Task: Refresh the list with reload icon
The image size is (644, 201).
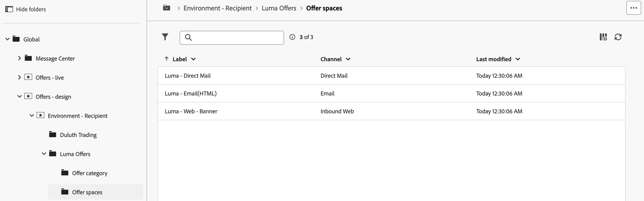Action: [618, 37]
